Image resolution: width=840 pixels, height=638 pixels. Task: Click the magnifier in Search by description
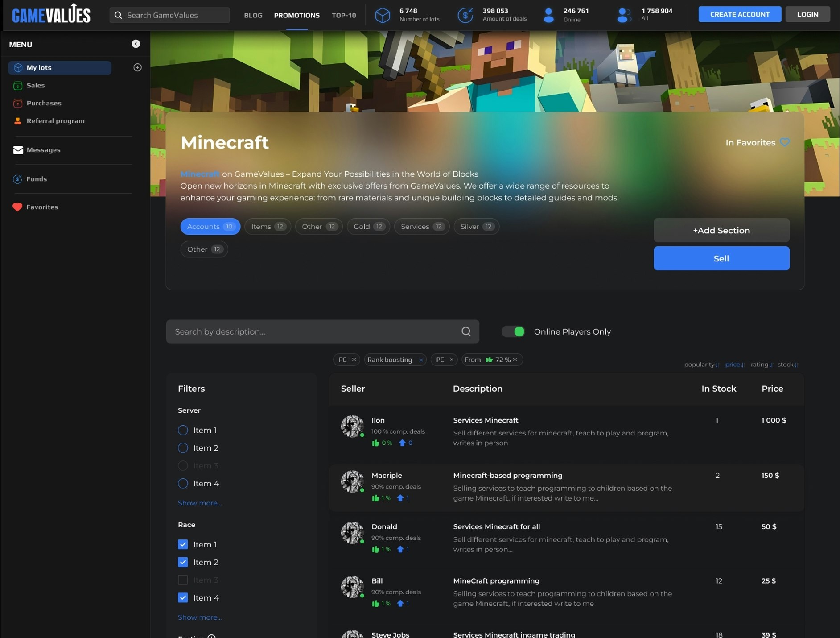click(466, 331)
